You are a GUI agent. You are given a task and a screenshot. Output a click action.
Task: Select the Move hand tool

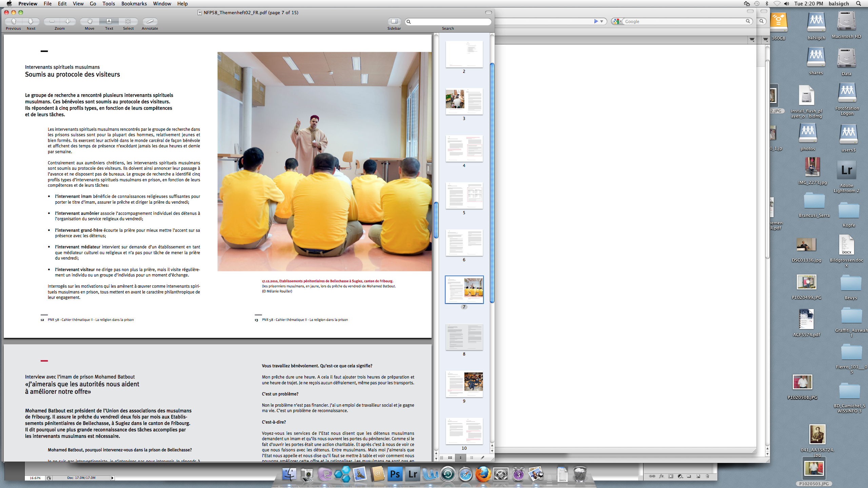point(90,21)
